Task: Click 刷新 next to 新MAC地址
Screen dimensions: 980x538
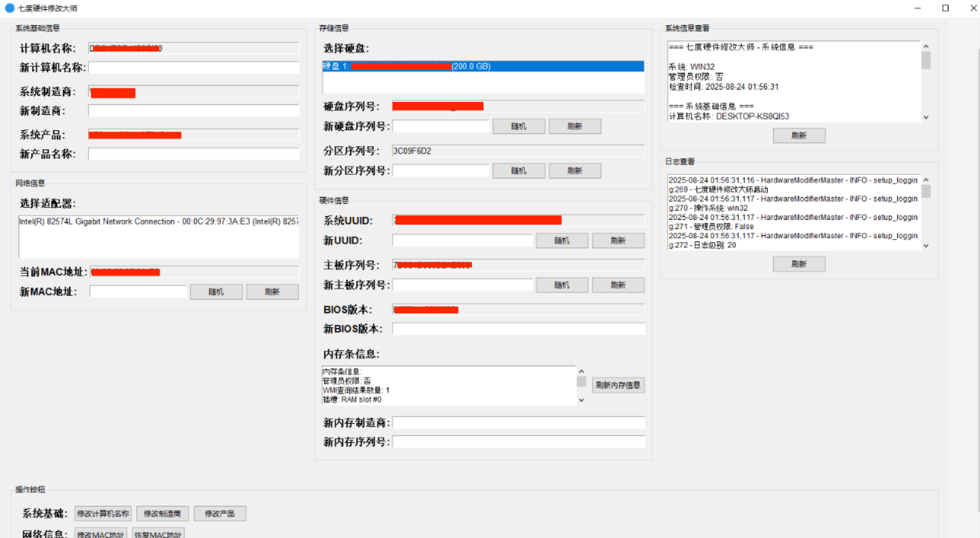Action: coord(272,292)
